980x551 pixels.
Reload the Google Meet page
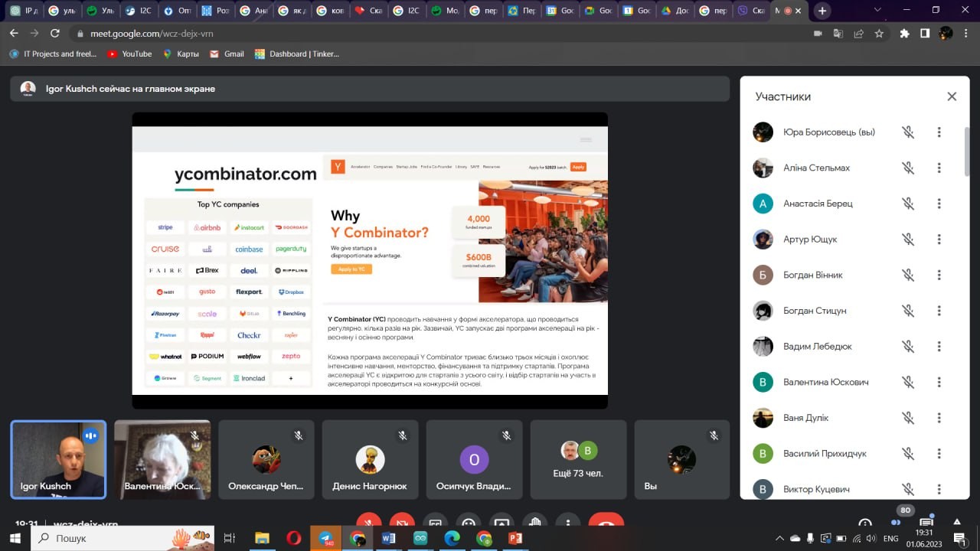point(55,34)
